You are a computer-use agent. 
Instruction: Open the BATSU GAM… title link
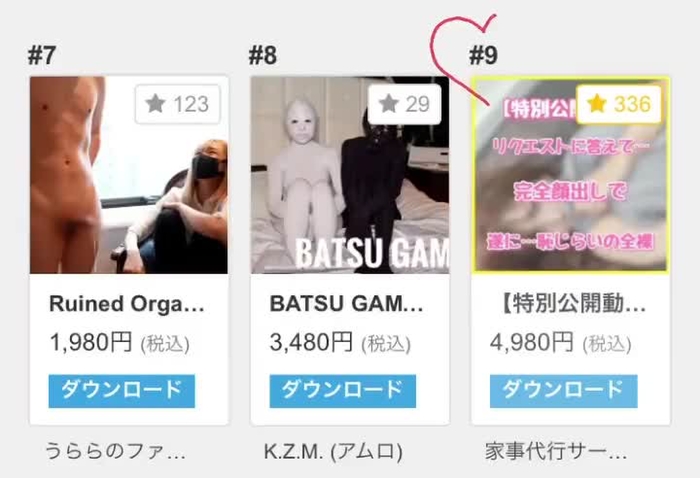(346, 304)
